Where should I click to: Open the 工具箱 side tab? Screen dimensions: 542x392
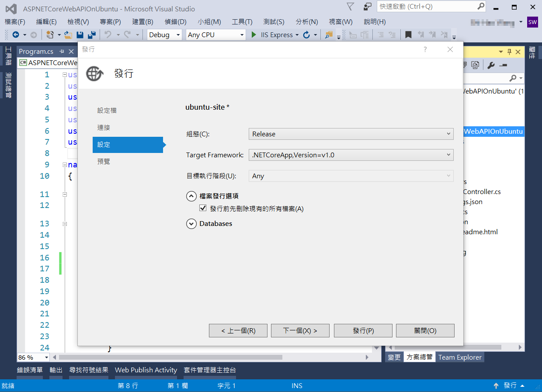click(x=8, y=56)
